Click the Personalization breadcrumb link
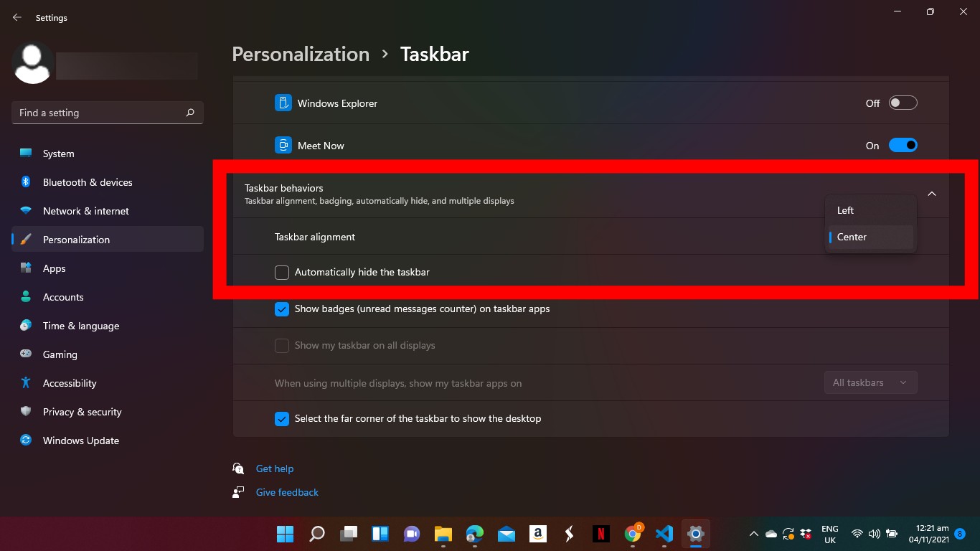 pos(301,55)
